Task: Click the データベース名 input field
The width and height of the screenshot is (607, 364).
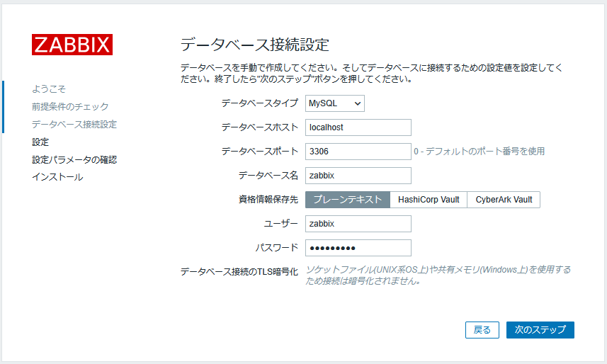Action: click(358, 176)
